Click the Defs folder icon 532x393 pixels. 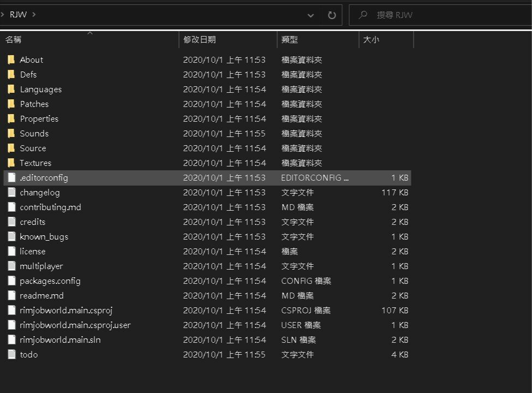point(11,74)
